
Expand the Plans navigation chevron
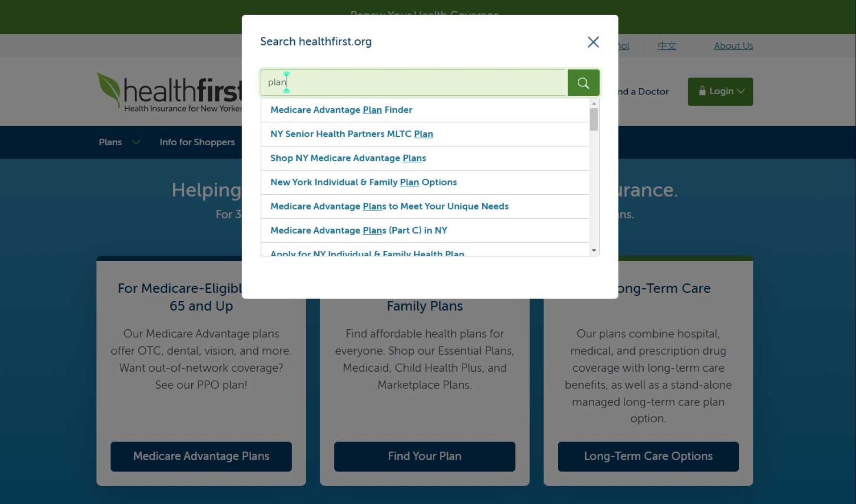coord(136,142)
